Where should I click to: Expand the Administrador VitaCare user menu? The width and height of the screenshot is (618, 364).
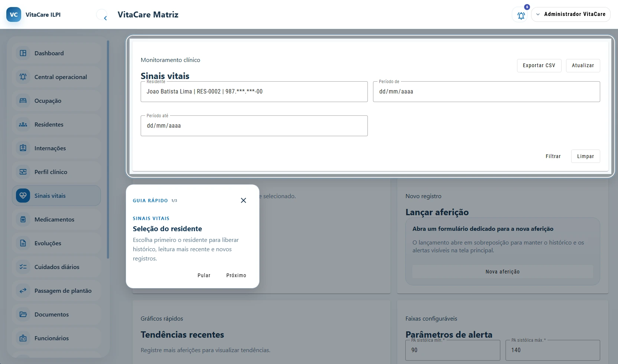(571, 14)
